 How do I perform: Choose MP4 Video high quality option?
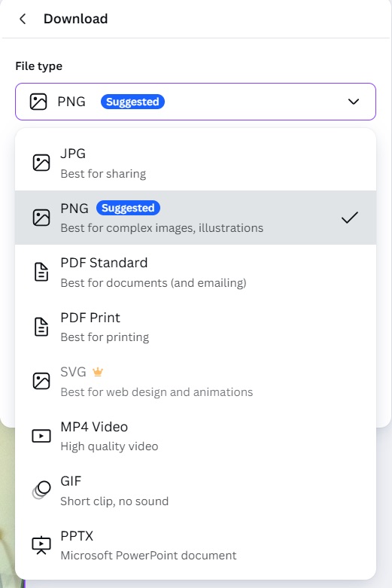[x=196, y=436]
